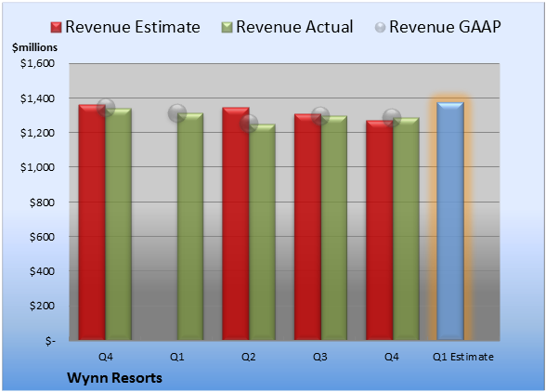The height and width of the screenshot is (392, 546).
Task: Click the '$200' axis value
Action: click(x=42, y=306)
